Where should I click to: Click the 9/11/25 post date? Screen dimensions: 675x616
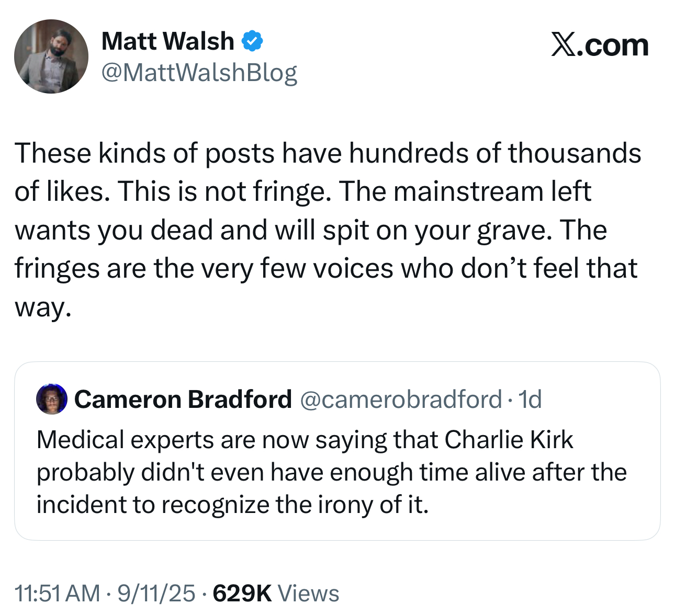pyautogui.click(x=156, y=594)
